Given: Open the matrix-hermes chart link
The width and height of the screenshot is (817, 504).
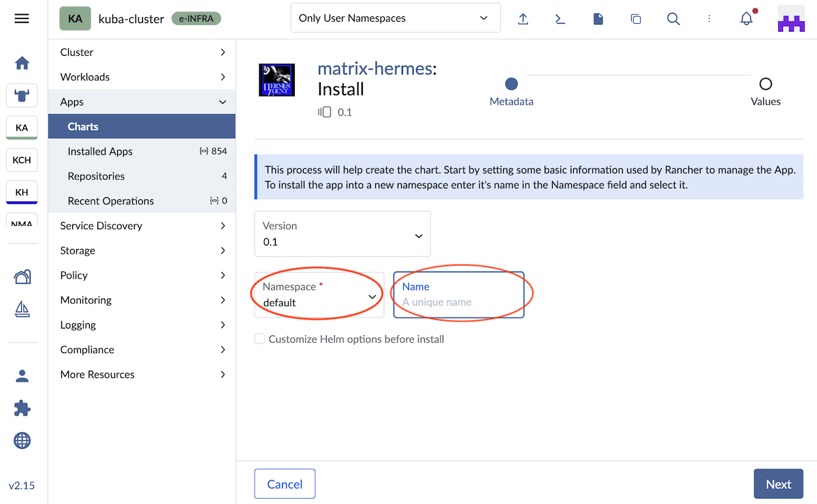Looking at the screenshot, I should 375,69.
